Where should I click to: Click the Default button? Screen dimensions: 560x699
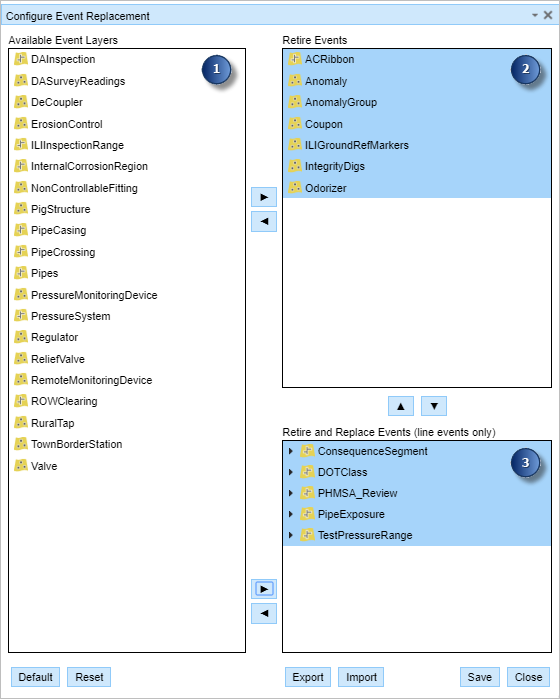(35, 677)
